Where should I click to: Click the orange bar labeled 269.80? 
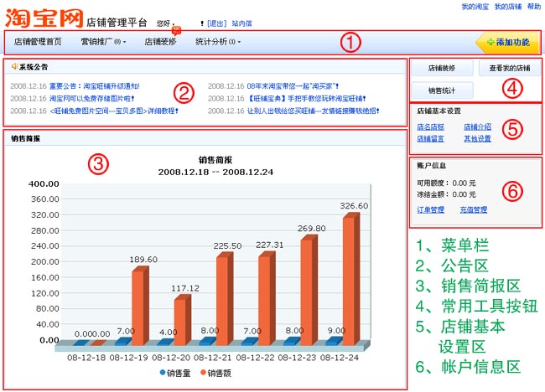pyautogui.click(x=309, y=290)
